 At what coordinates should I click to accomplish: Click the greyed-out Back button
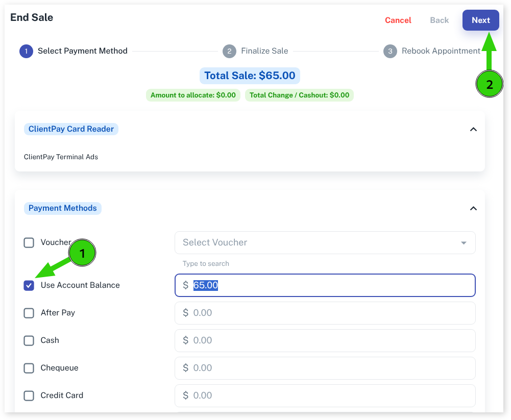pyautogui.click(x=439, y=20)
